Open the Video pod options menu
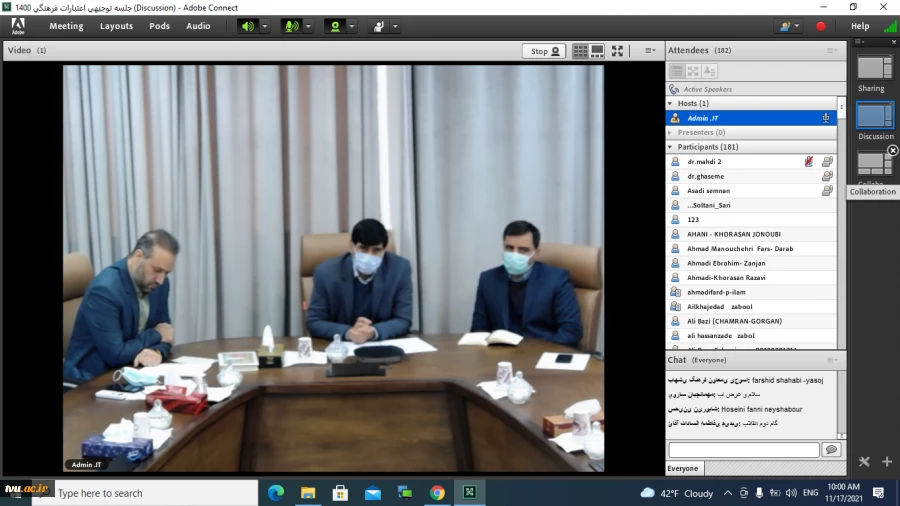The image size is (900, 506). [650, 50]
